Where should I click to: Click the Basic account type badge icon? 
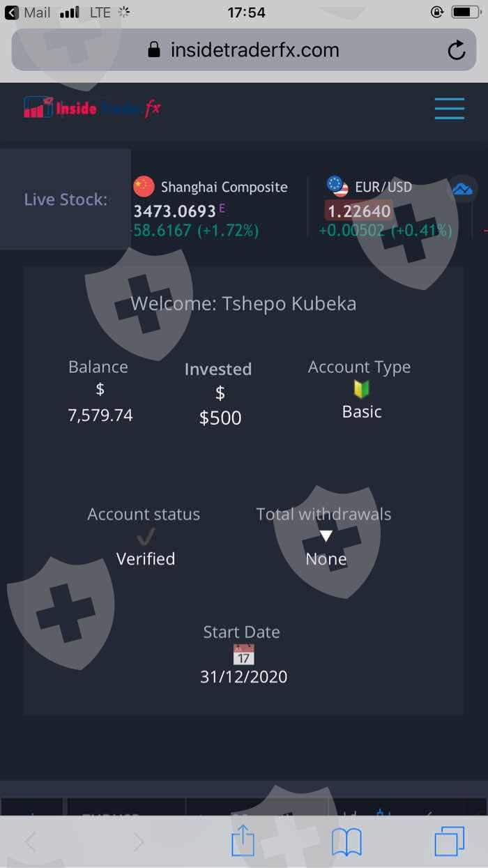361,389
